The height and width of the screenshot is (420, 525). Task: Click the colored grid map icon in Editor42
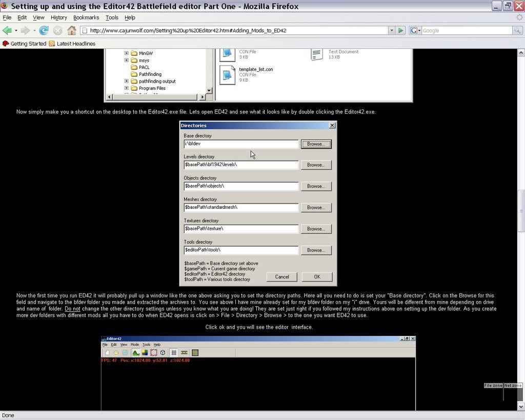click(x=195, y=352)
